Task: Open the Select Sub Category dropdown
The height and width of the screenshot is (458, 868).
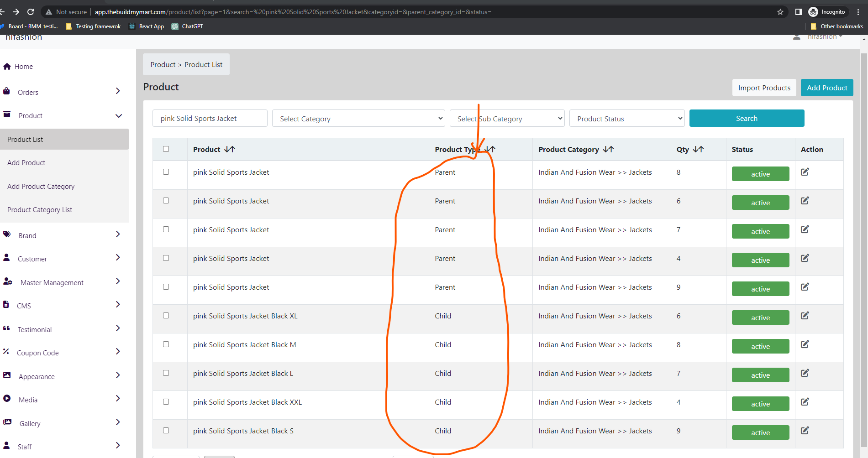Action: coord(507,119)
